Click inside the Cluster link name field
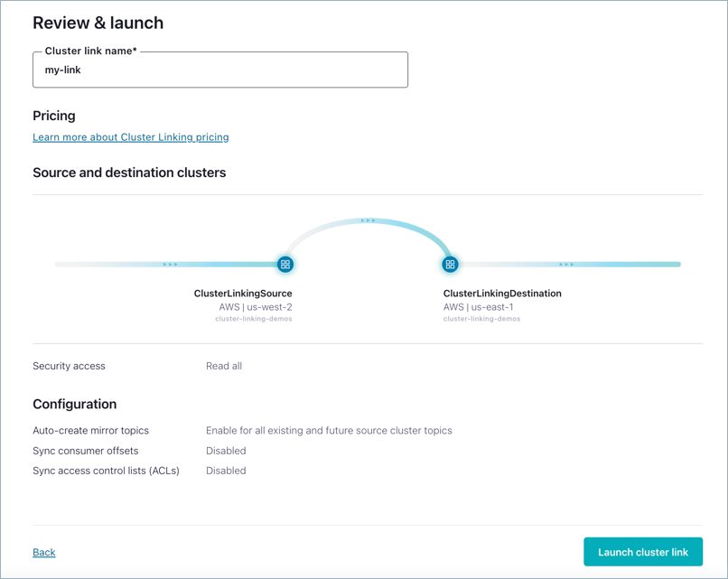The height and width of the screenshot is (579, 728). pos(219,70)
